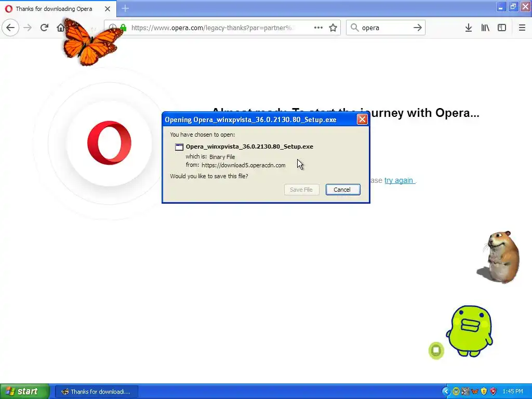This screenshot has width=532, height=399.
Task: Select the 'Thanks for downloadi...' taskbar button
Action: coord(97,392)
